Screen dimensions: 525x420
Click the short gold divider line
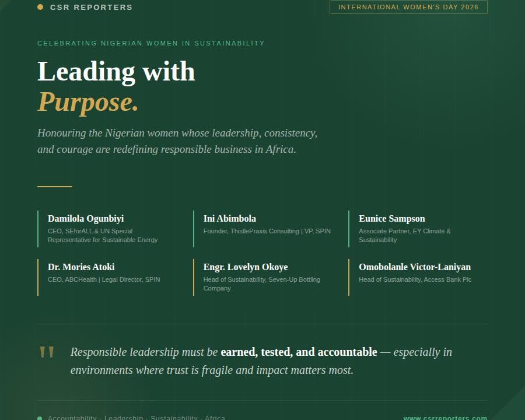click(55, 187)
